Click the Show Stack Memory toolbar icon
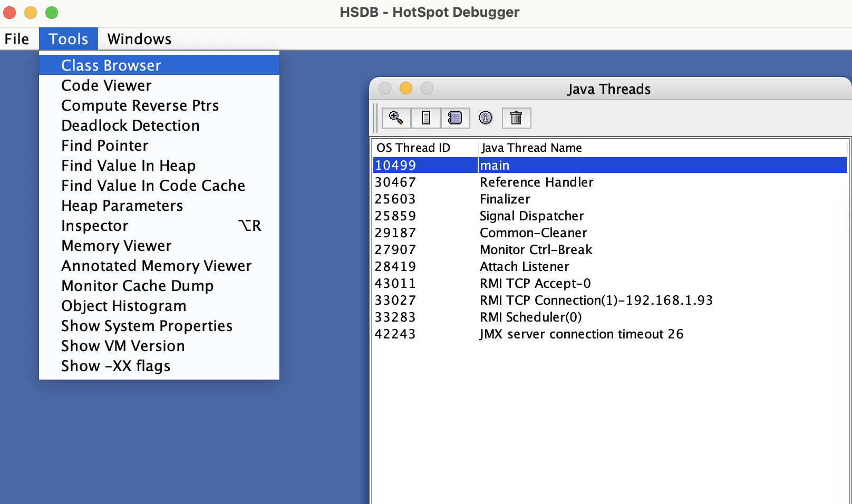852x504 pixels. 426,118
